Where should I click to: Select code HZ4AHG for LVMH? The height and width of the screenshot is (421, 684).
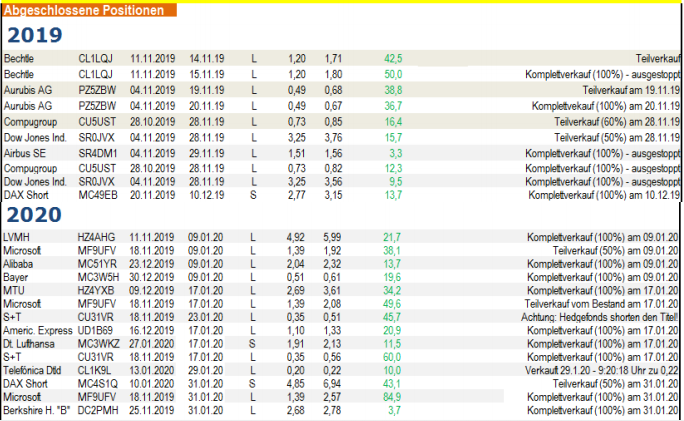(x=96, y=237)
